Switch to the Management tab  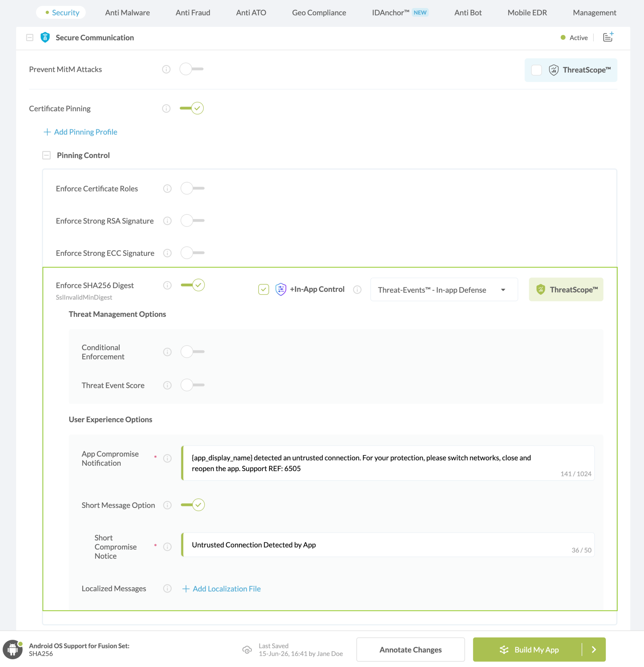594,13
